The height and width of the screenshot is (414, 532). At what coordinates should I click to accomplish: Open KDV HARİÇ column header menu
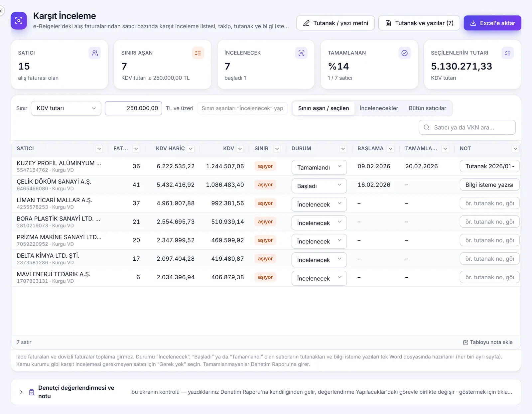191,149
